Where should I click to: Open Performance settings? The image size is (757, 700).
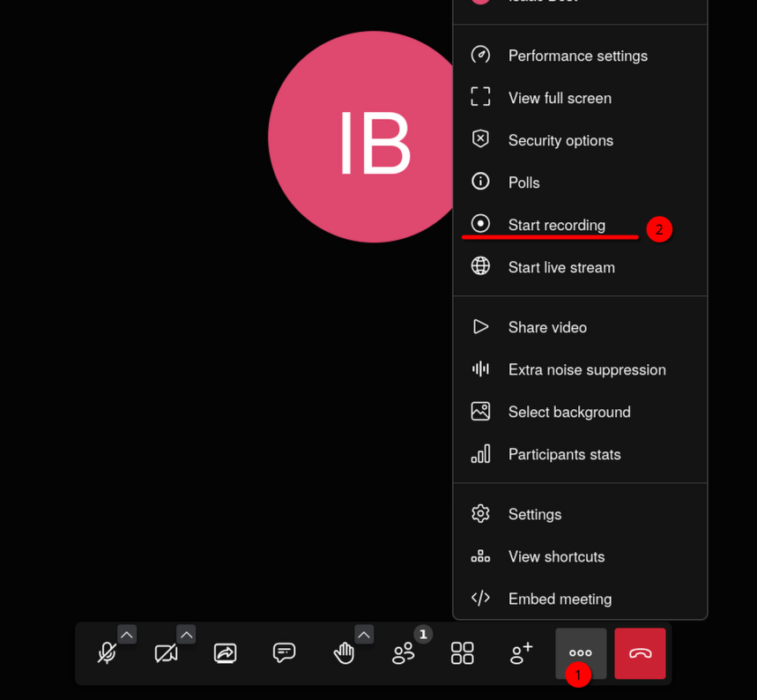click(x=580, y=56)
